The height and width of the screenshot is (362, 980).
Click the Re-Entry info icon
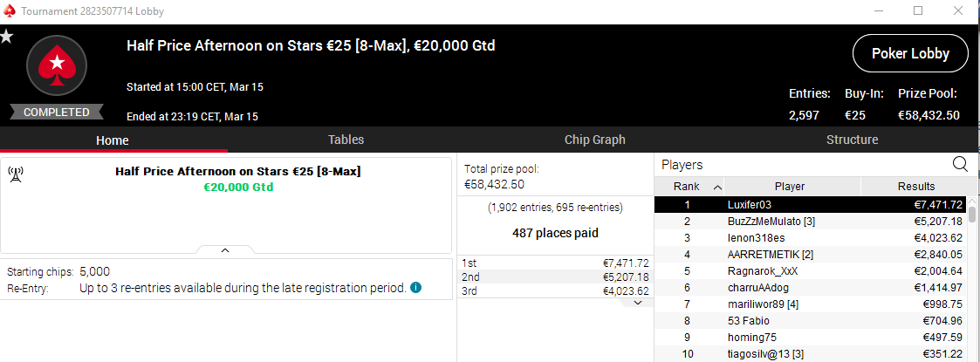(x=416, y=288)
